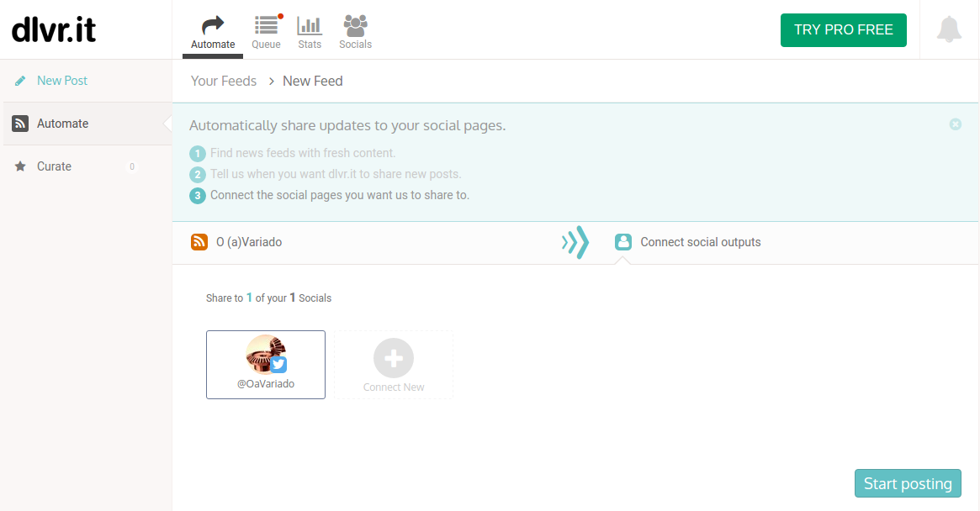This screenshot has height=511, width=980.
Task: Click the orange RSS feed icon
Action: coord(199,242)
